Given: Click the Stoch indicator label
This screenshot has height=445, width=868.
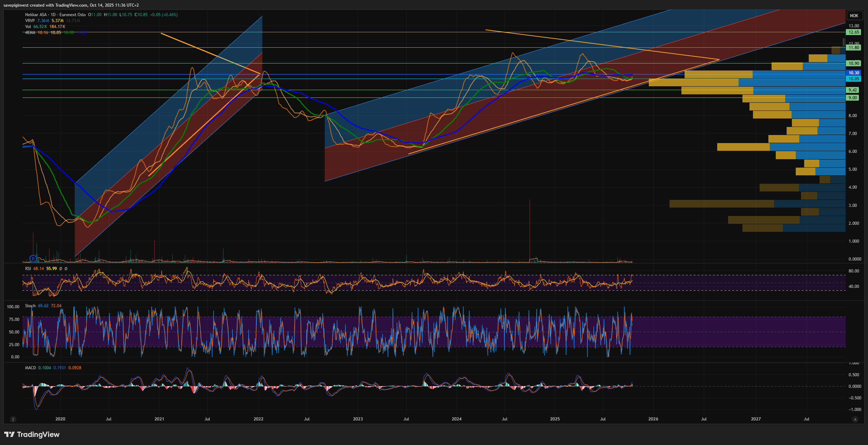Looking at the screenshot, I should click(30, 306).
